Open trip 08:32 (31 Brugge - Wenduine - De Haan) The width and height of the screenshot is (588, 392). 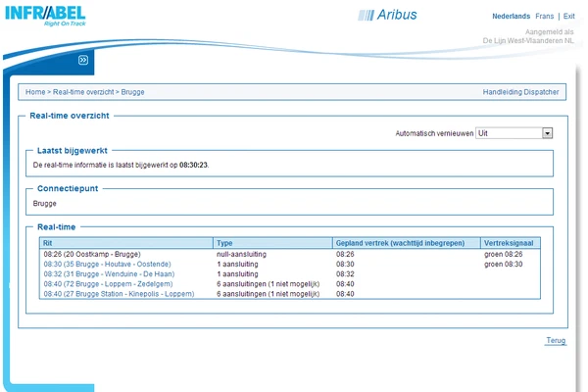click(109, 273)
